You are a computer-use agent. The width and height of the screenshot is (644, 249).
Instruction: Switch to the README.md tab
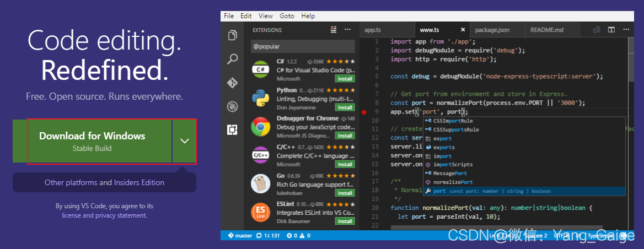tap(552, 30)
